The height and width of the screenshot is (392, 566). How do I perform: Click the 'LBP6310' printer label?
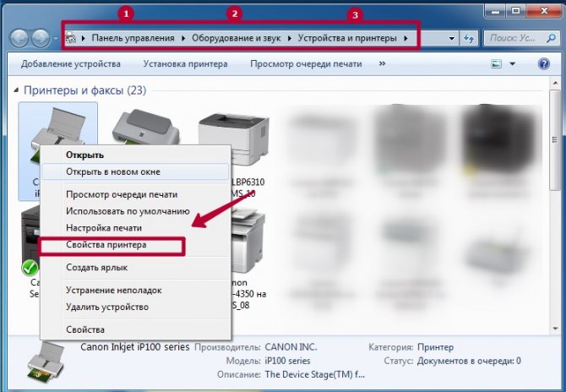point(248,182)
